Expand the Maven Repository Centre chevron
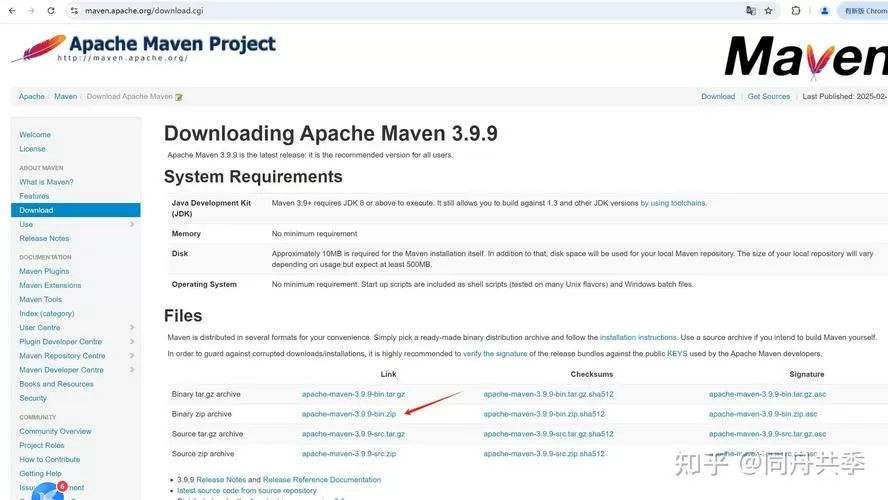This screenshot has height=500, width=888. point(132,356)
